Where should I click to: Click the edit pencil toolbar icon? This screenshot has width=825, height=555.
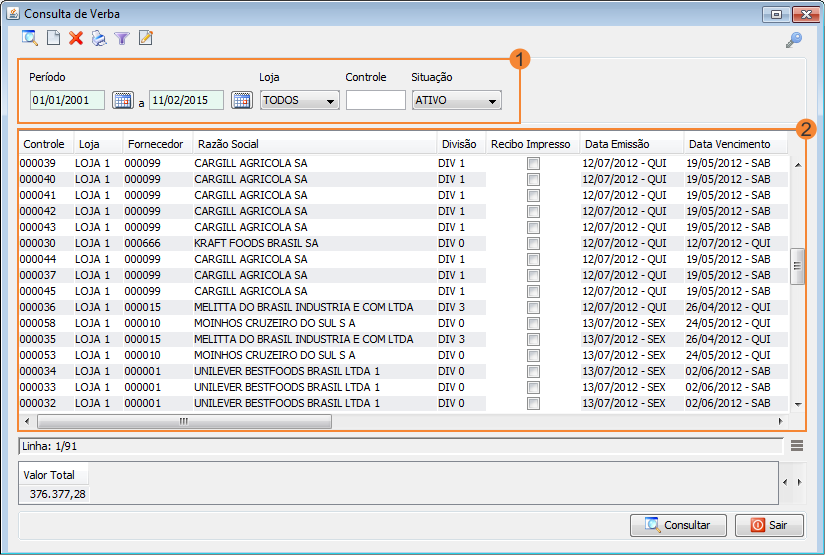146,38
